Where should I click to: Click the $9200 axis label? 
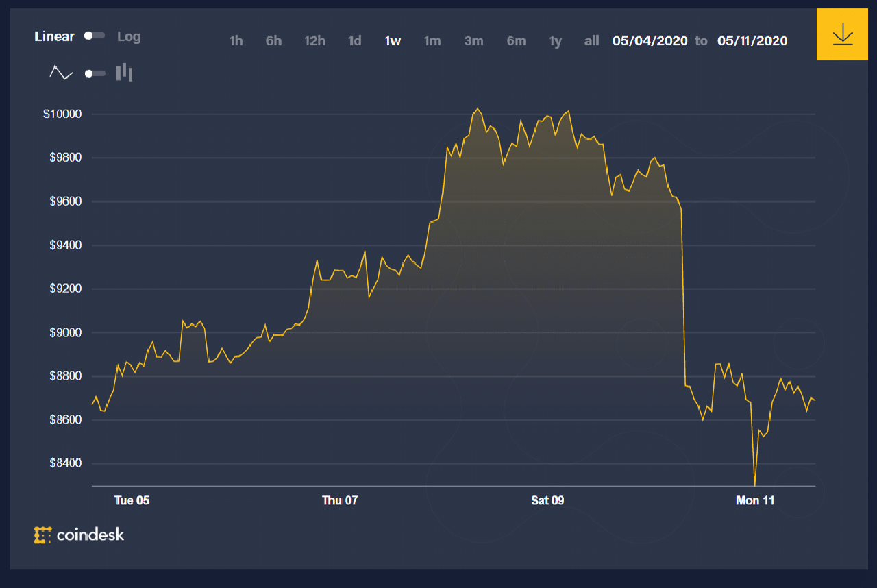(x=65, y=289)
